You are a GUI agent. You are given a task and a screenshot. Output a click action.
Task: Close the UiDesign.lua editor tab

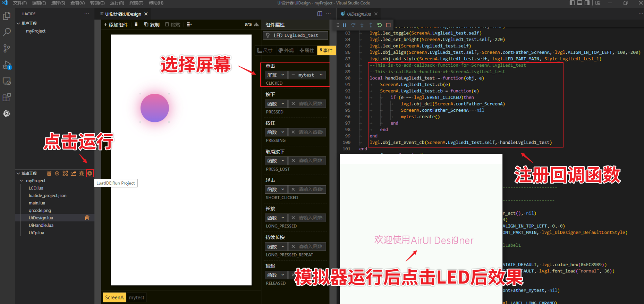tap(376, 14)
